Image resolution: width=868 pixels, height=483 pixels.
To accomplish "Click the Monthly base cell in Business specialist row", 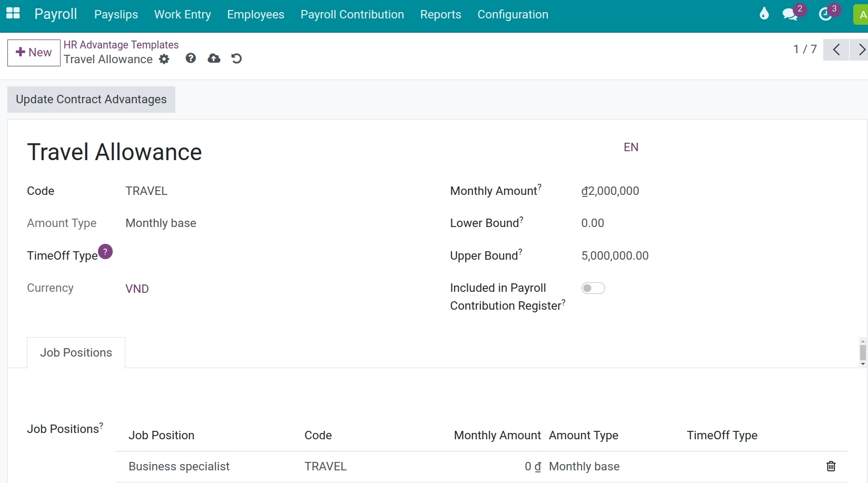I will coord(584,467).
